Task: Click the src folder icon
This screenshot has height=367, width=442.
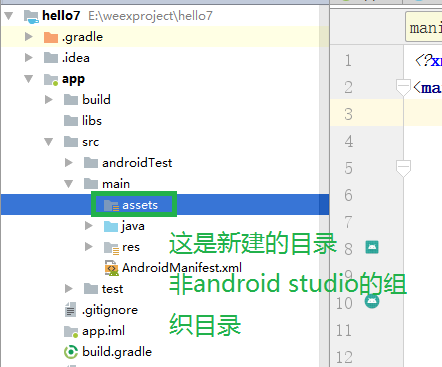Action: pyautogui.click(x=71, y=142)
